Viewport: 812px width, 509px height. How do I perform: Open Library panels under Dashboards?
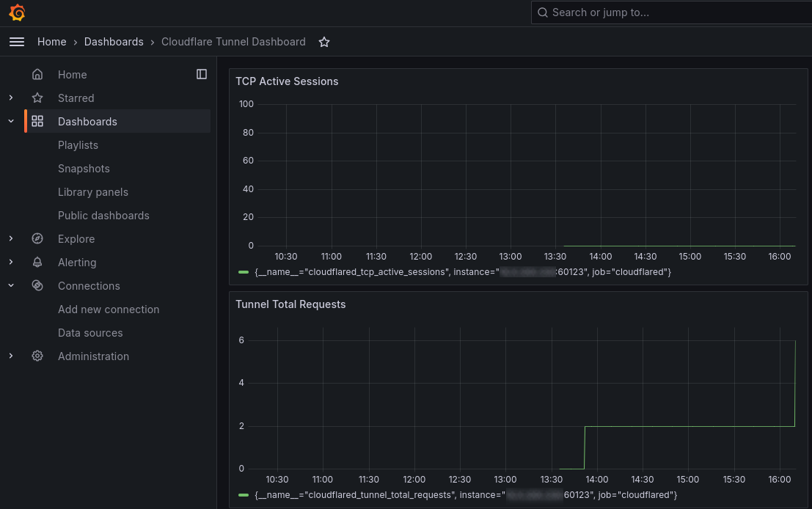93,192
